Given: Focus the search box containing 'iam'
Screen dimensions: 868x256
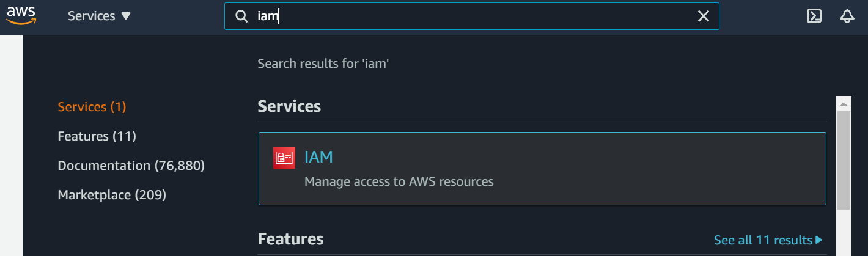Looking at the screenshot, I should point(471,16).
